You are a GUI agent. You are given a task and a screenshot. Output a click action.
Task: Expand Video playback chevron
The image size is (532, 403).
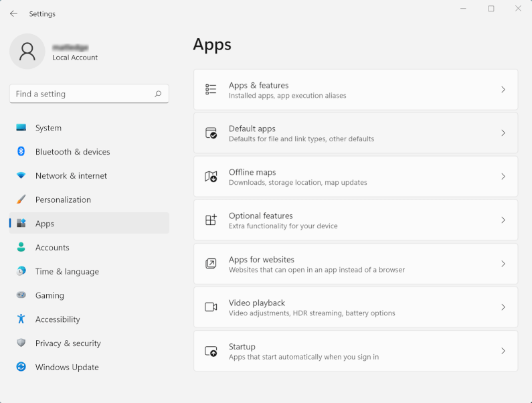click(x=503, y=307)
